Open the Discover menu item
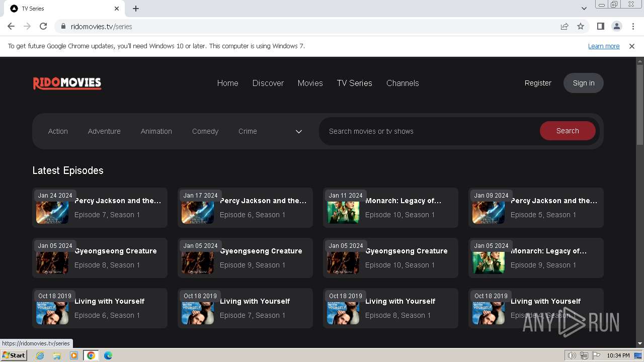The width and height of the screenshot is (644, 362). tap(268, 83)
